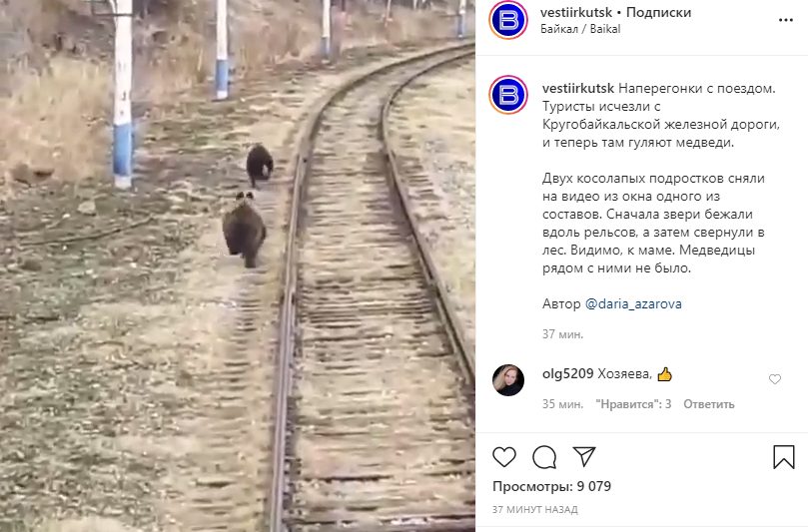
Task: Toggle Подписки following status
Action: [658, 12]
